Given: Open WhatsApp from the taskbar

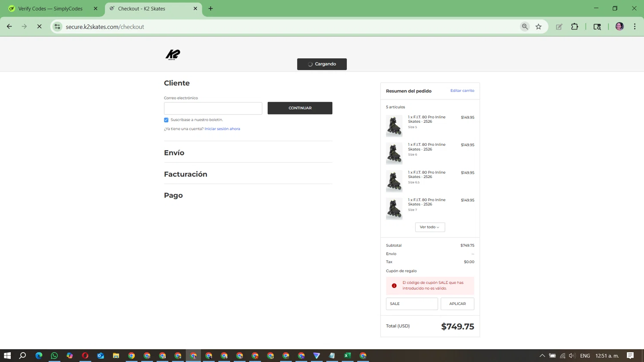Looking at the screenshot, I should coord(54,356).
